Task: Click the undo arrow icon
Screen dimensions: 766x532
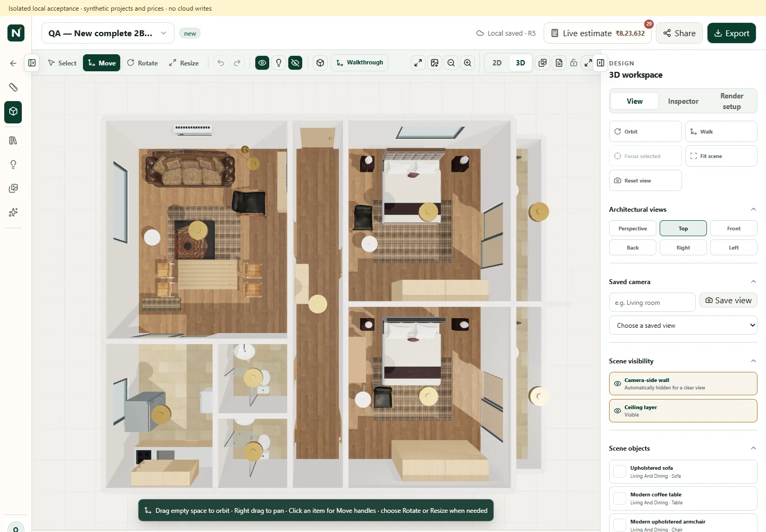Action: pyautogui.click(x=221, y=63)
